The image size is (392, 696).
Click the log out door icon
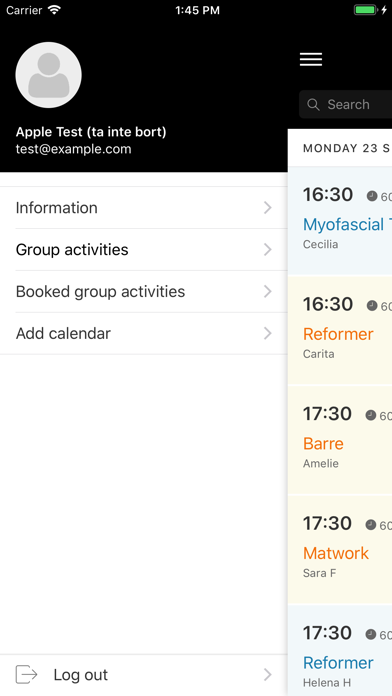(26, 674)
